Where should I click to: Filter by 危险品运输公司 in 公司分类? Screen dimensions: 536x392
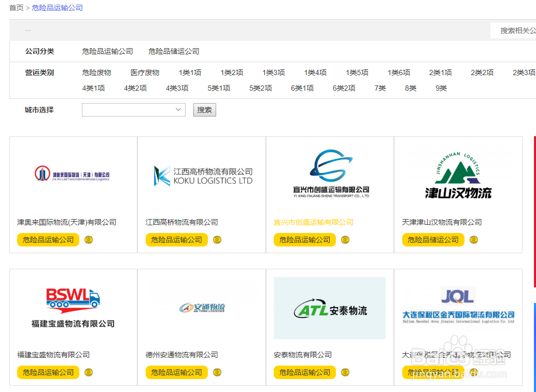(x=107, y=52)
